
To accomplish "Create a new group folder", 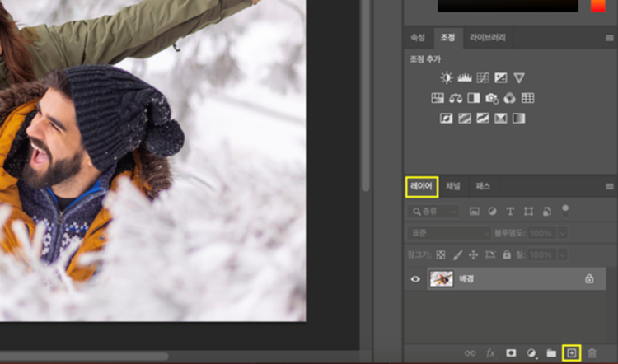I will [551, 353].
